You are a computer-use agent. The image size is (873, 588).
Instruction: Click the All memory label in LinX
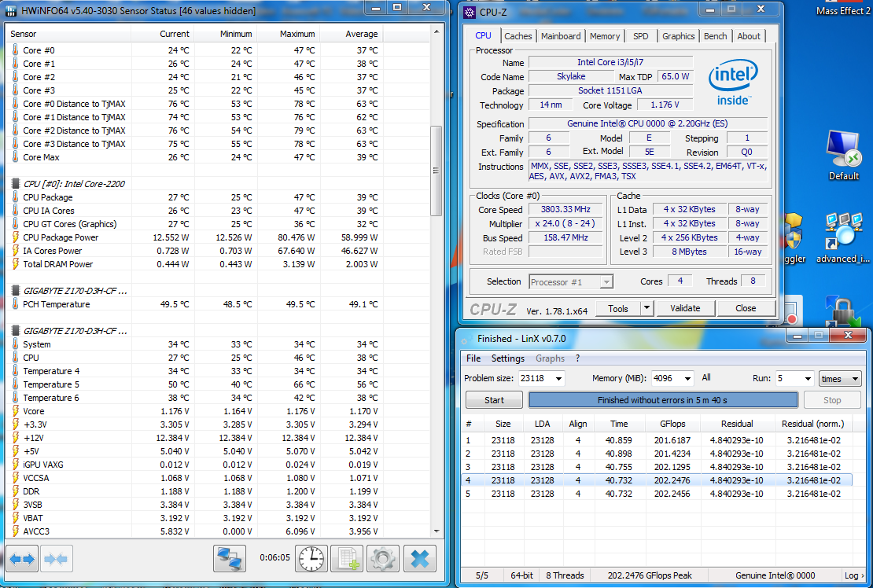click(x=706, y=378)
